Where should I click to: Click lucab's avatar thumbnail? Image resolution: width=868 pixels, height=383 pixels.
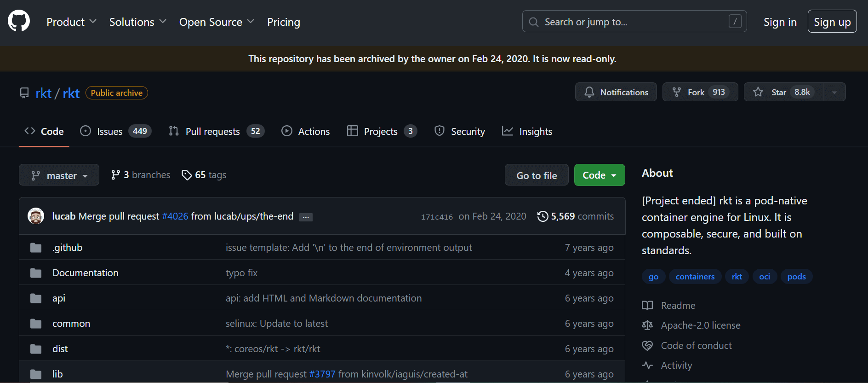tap(36, 216)
